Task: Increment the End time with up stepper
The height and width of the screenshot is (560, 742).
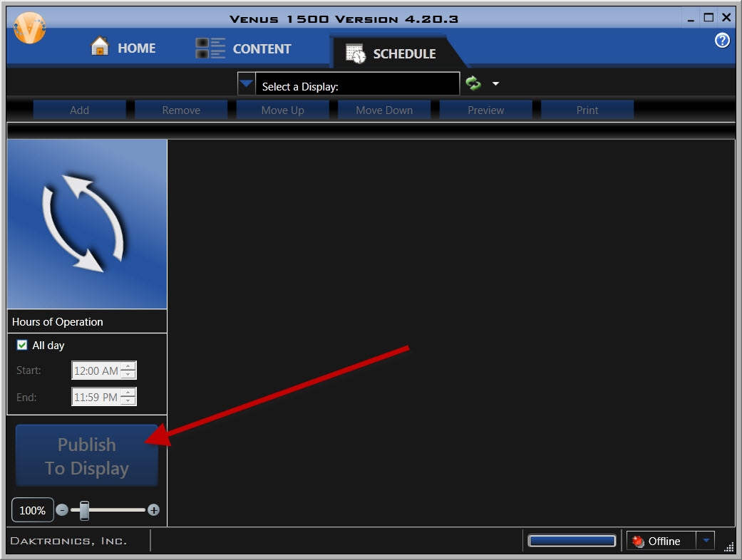Action: tap(128, 393)
